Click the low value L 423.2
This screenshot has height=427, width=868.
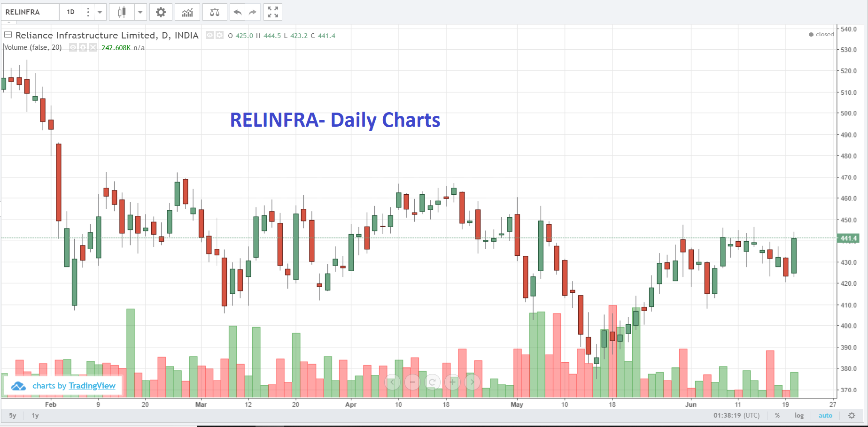tap(295, 36)
